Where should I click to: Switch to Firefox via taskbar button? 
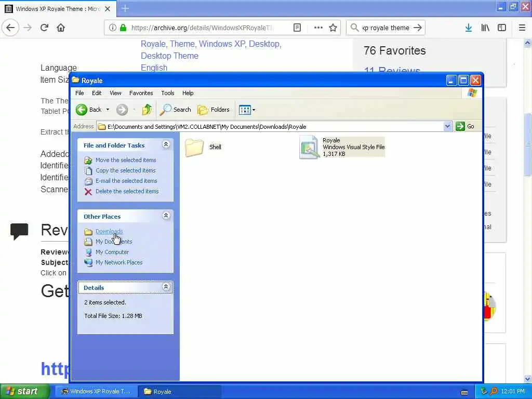point(96,392)
